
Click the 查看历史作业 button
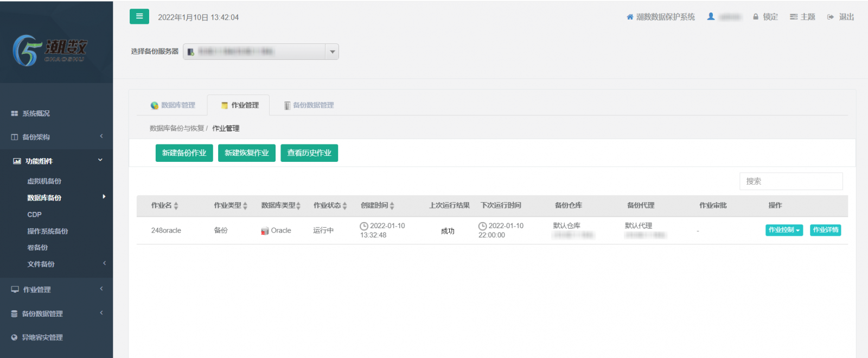click(x=309, y=153)
